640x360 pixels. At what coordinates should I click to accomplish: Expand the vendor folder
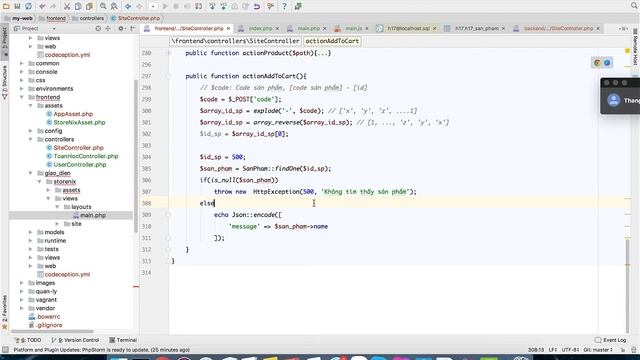pos(22,308)
